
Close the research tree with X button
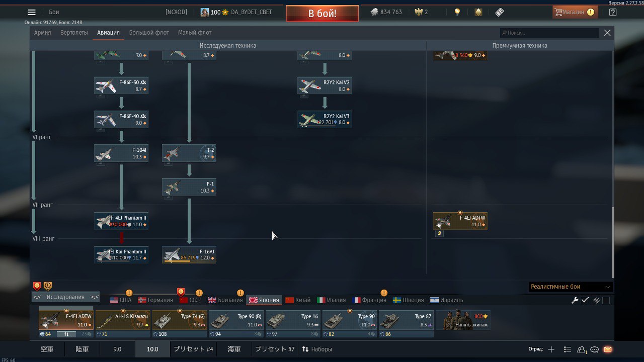point(607,33)
